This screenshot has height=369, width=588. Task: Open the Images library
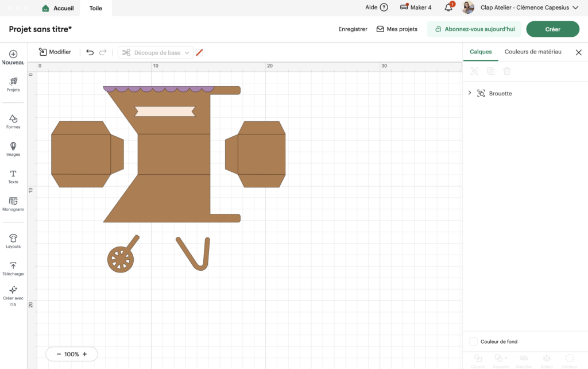pyautogui.click(x=13, y=149)
